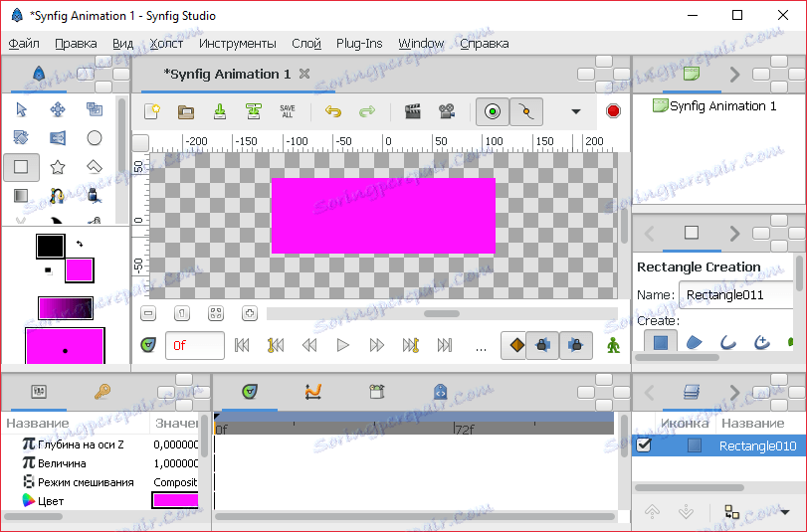Show previous tab in Layers panel
807x532 pixels.
pyautogui.click(x=650, y=393)
